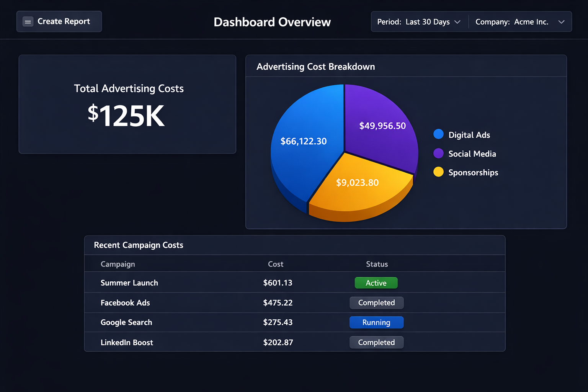This screenshot has width=588, height=392.
Task: Expand the Company dropdown chevron
Action: click(x=561, y=22)
